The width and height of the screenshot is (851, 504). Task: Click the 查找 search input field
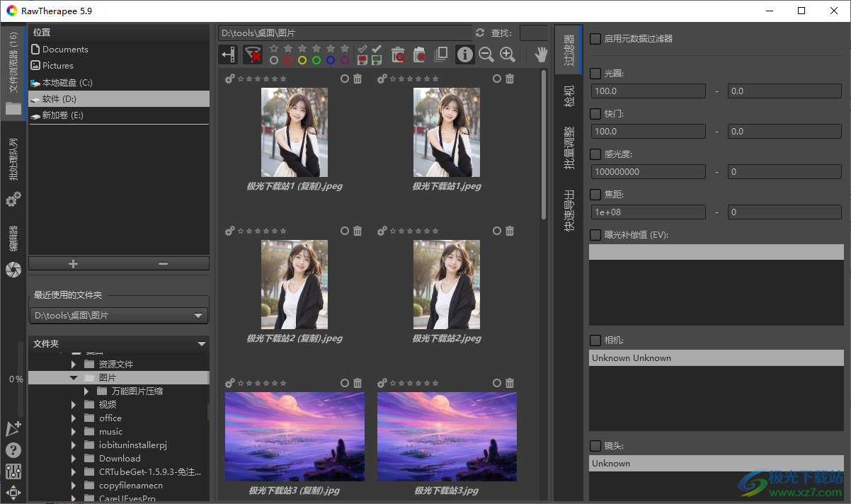tap(534, 33)
